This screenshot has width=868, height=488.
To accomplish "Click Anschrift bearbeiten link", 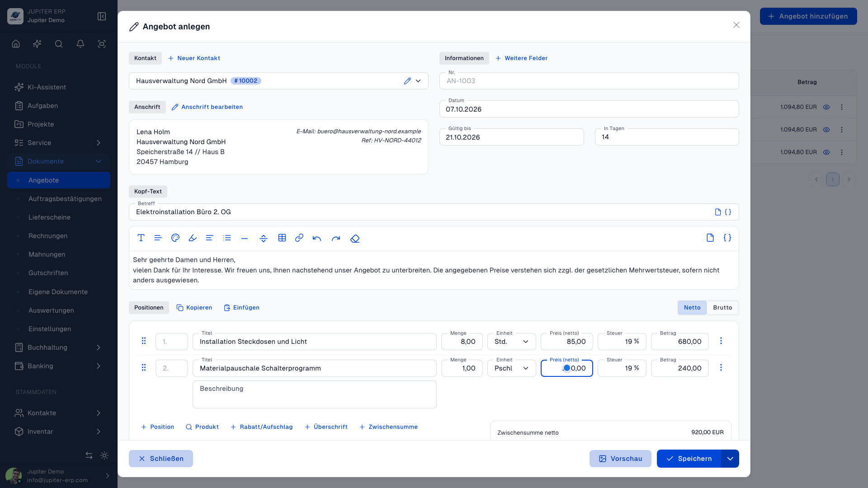I will 208,107.
